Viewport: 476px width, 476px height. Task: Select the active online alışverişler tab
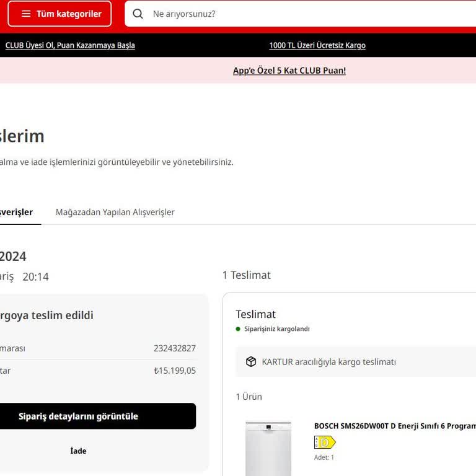[16, 212]
